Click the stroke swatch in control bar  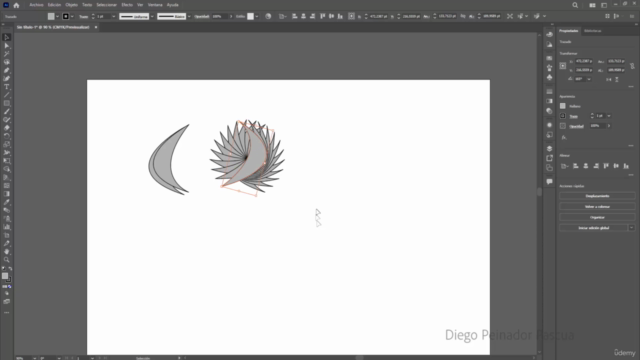click(x=66, y=16)
